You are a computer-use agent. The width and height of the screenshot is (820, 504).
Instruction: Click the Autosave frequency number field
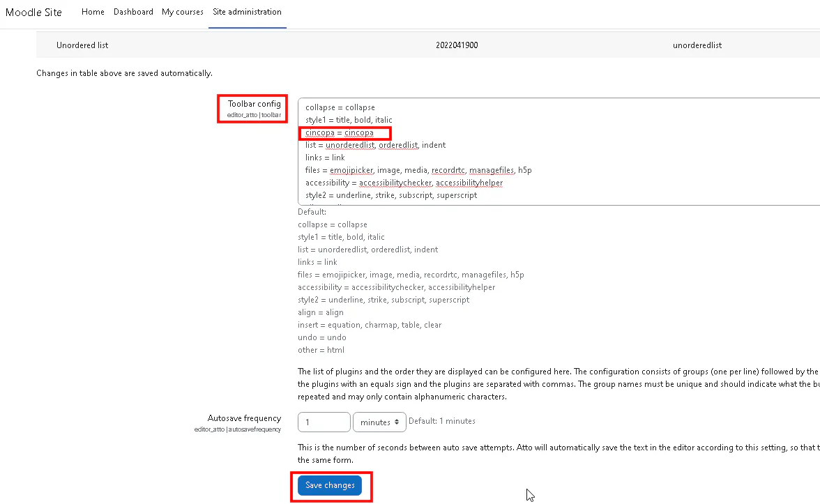pos(324,422)
